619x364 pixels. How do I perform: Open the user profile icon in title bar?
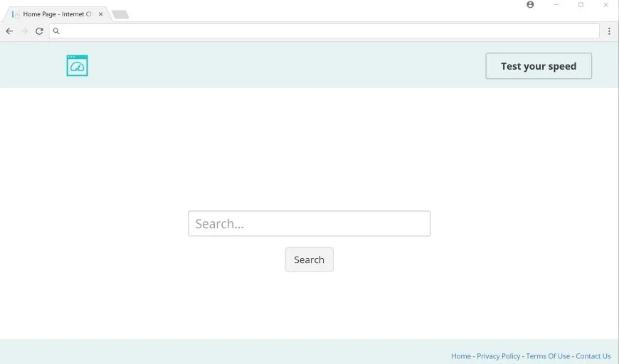[x=530, y=5]
